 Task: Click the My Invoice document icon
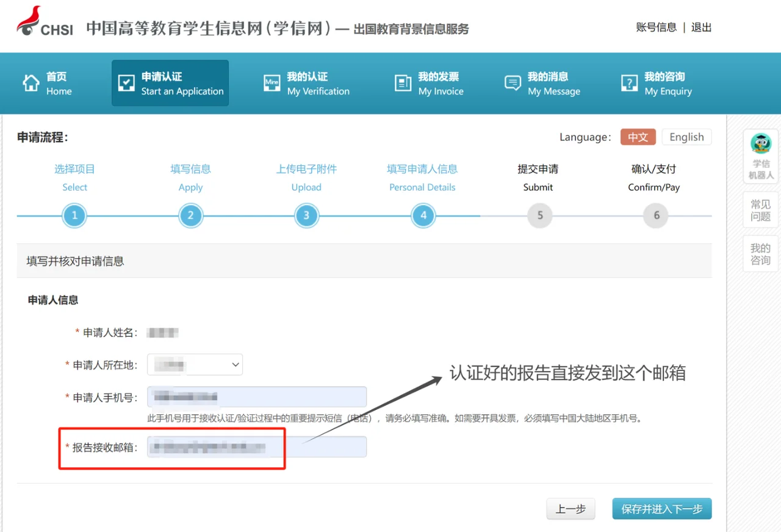[x=403, y=83]
